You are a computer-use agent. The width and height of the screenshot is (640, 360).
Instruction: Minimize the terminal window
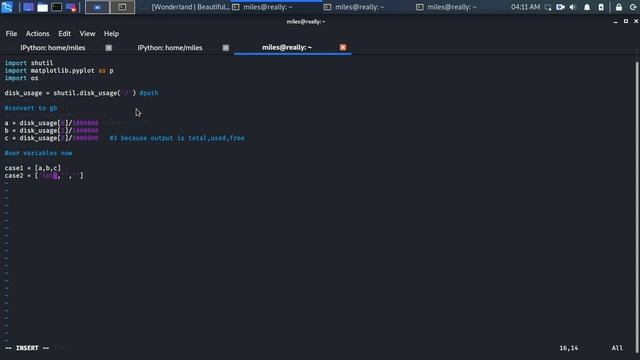click(616, 22)
